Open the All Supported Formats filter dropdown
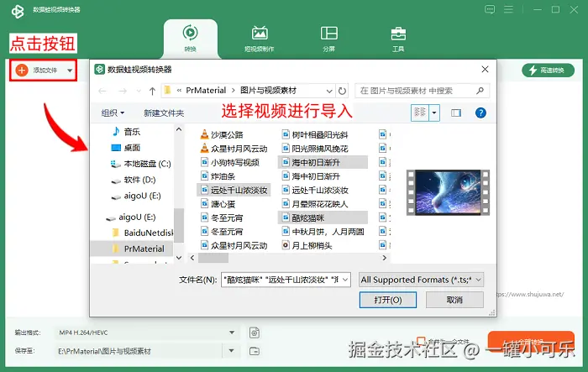 [421, 280]
